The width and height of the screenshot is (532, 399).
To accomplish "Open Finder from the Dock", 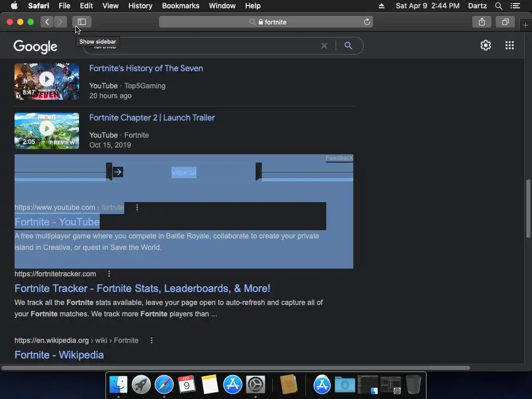I will pyautogui.click(x=118, y=385).
